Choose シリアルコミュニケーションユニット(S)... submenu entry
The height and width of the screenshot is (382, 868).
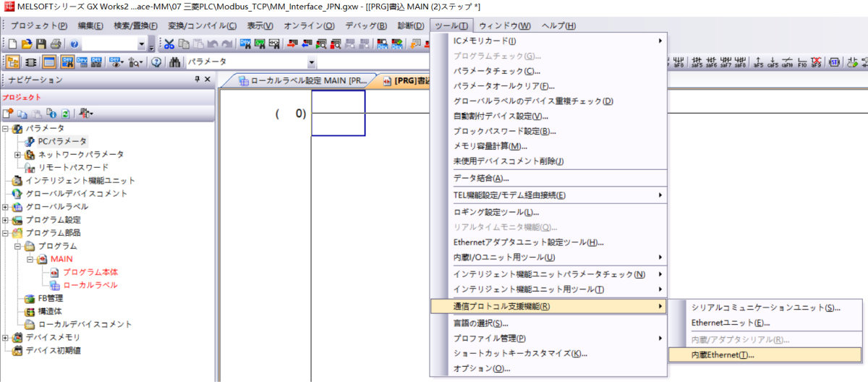click(765, 307)
